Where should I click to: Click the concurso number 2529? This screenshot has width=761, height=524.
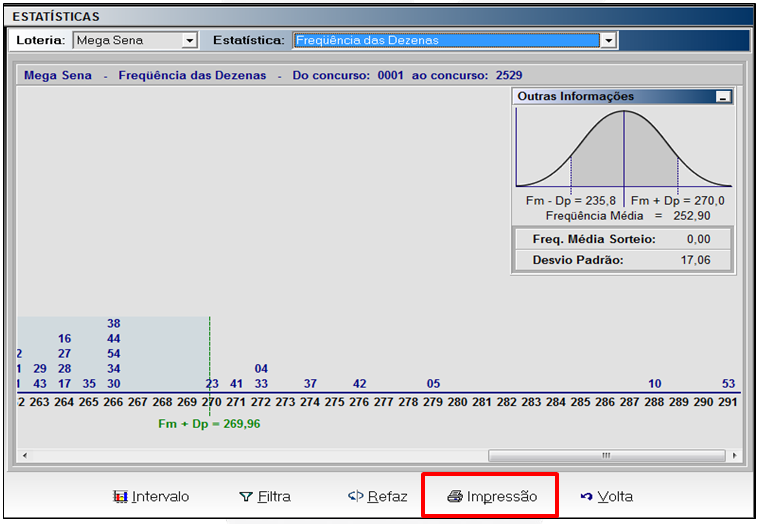tap(509, 76)
